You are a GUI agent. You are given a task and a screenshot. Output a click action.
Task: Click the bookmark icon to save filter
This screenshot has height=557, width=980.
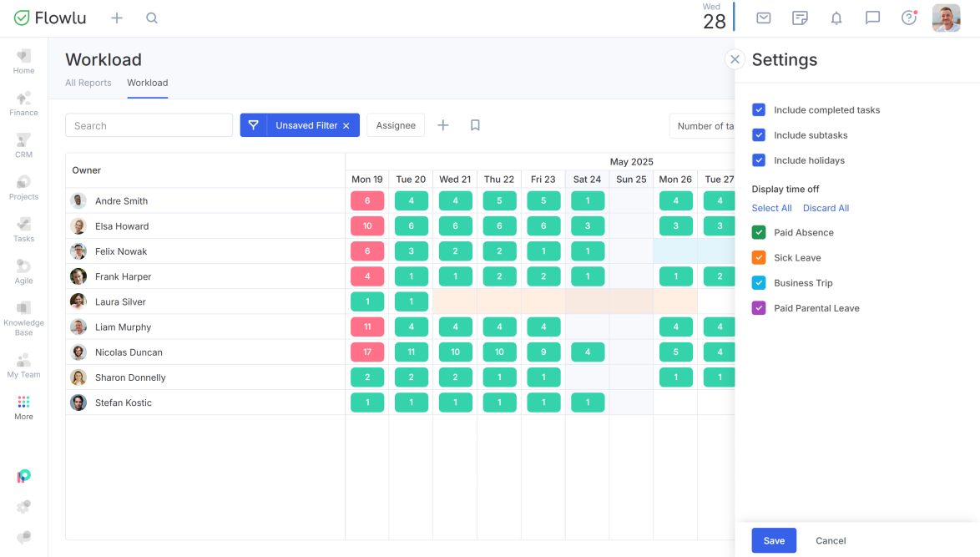[475, 125]
